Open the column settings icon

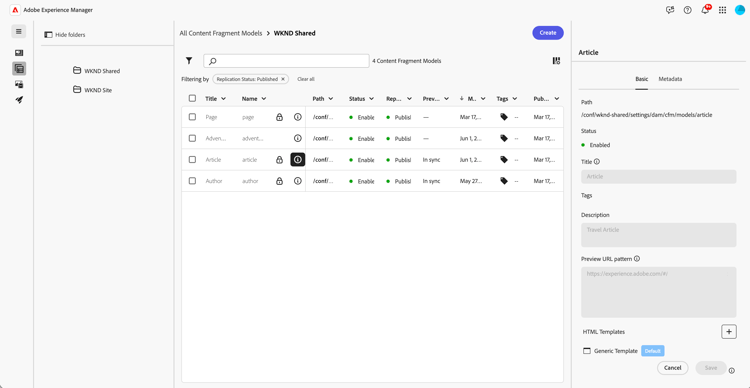click(x=556, y=61)
